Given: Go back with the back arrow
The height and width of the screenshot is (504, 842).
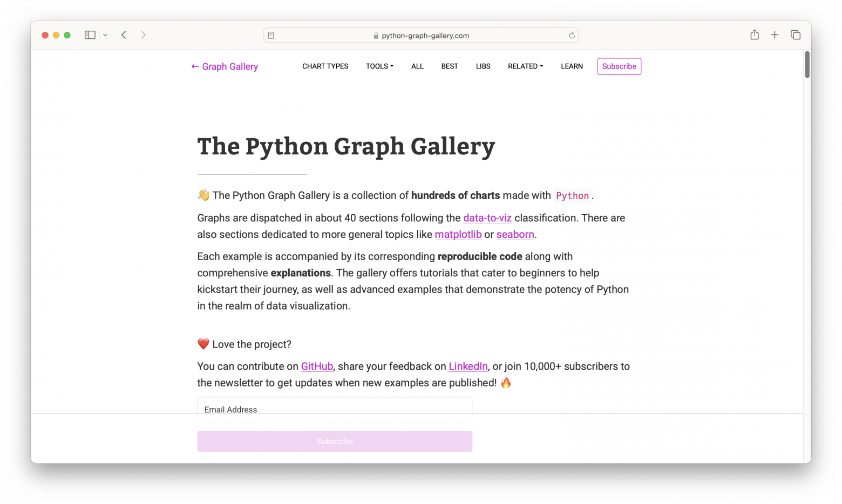Looking at the screenshot, I should click(124, 35).
